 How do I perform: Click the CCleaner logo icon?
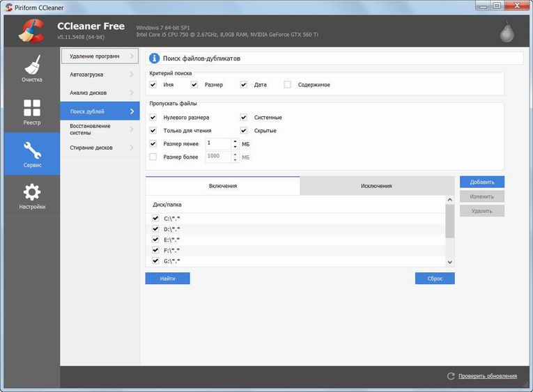pyautogui.click(x=31, y=31)
